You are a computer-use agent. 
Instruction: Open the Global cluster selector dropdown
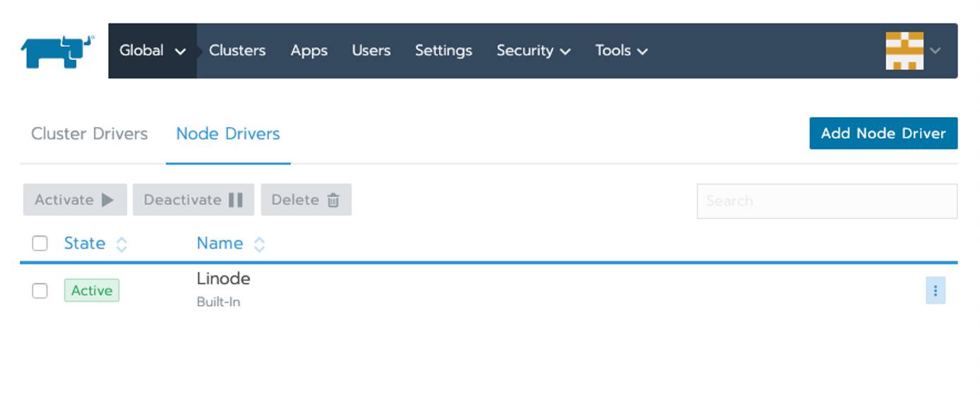[150, 50]
